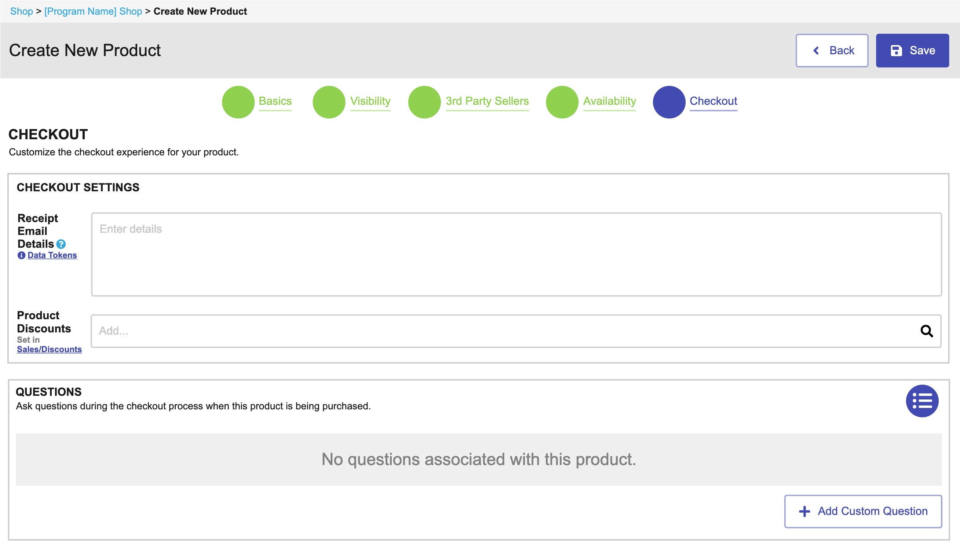The width and height of the screenshot is (960, 560).
Task: Click the question mark help icon
Action: click(61, 244)
